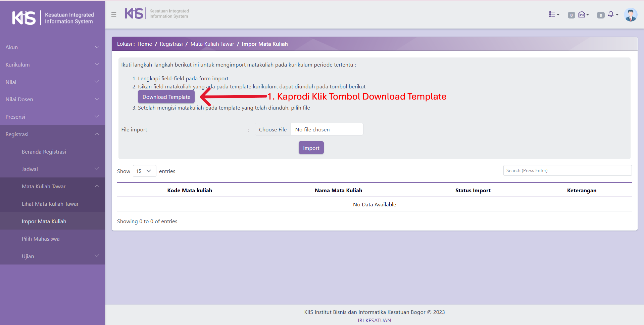Open the messages envelope icon
Viewport: 644px width, 325px height.
click(x=582, y=14)
